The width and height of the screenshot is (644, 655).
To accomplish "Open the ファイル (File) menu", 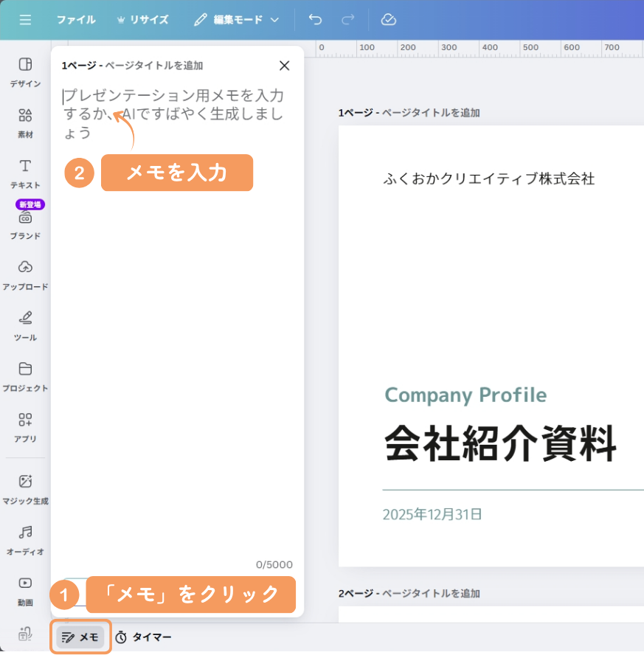I will pos(76,20).
